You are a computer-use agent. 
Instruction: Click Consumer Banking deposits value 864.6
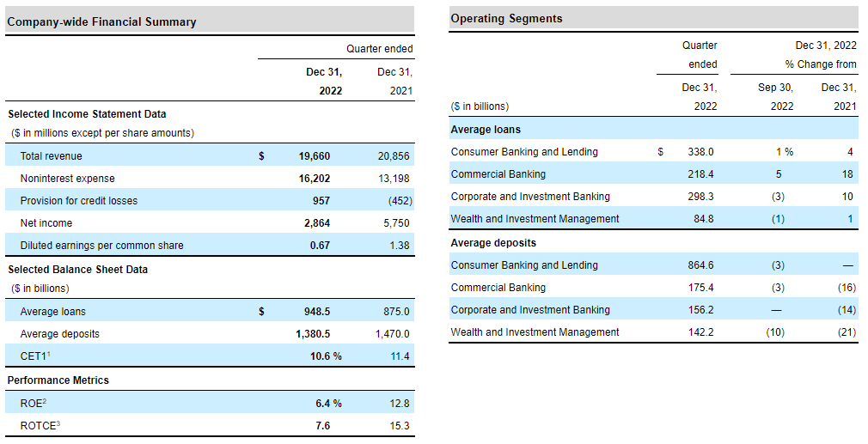click(700, 265)
